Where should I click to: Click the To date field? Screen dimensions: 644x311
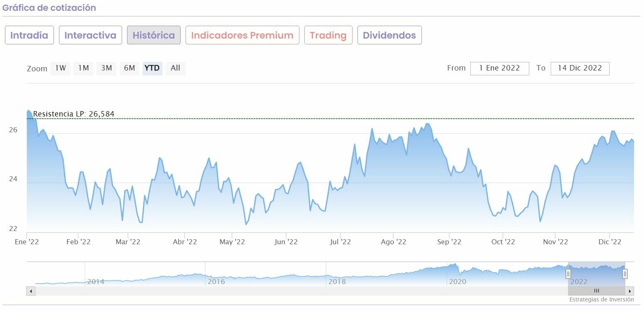coord(580,68)
